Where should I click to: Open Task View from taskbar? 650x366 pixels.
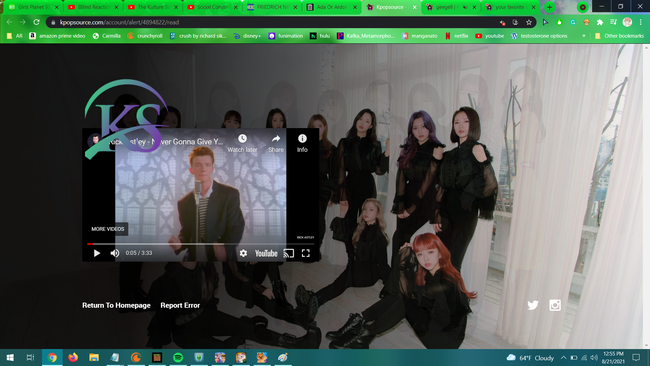(30, 357)
